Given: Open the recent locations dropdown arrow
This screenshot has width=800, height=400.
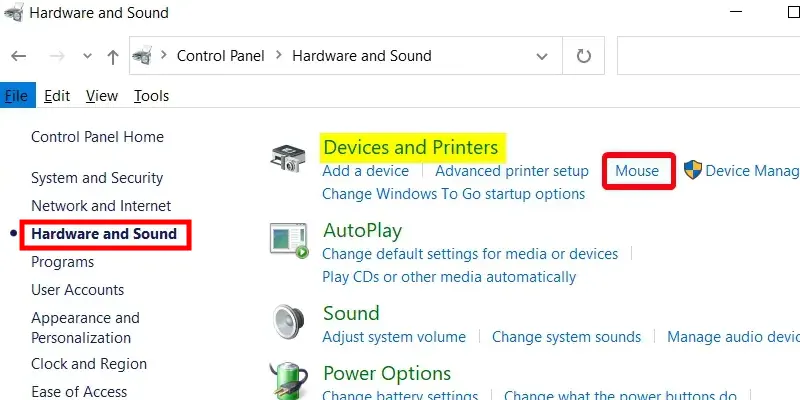Looking at the screenshot, I should (x=85, y=56).
